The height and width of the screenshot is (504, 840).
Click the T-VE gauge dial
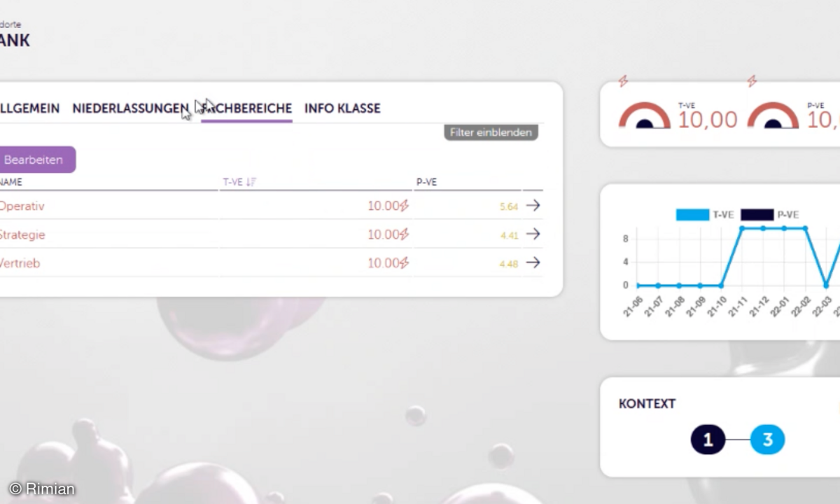(645, 116)
